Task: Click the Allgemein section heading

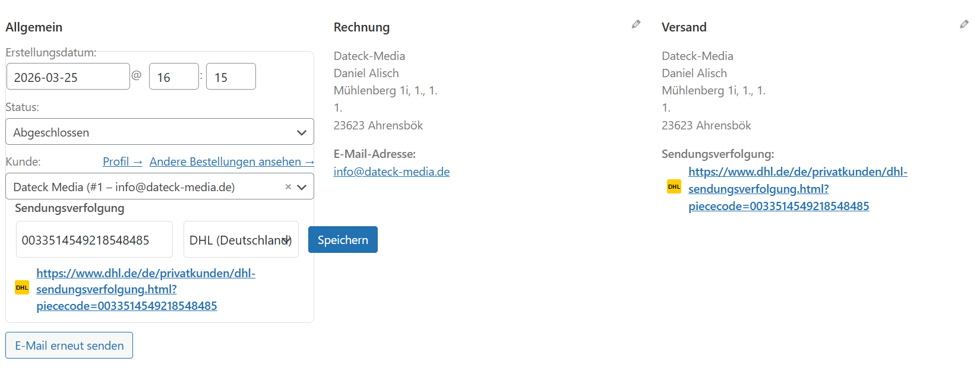Action: (x=34, y=27)
